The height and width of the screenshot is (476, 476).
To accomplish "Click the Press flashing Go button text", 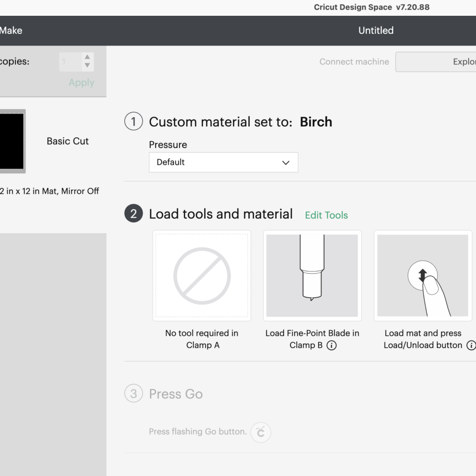I will 198,432.
